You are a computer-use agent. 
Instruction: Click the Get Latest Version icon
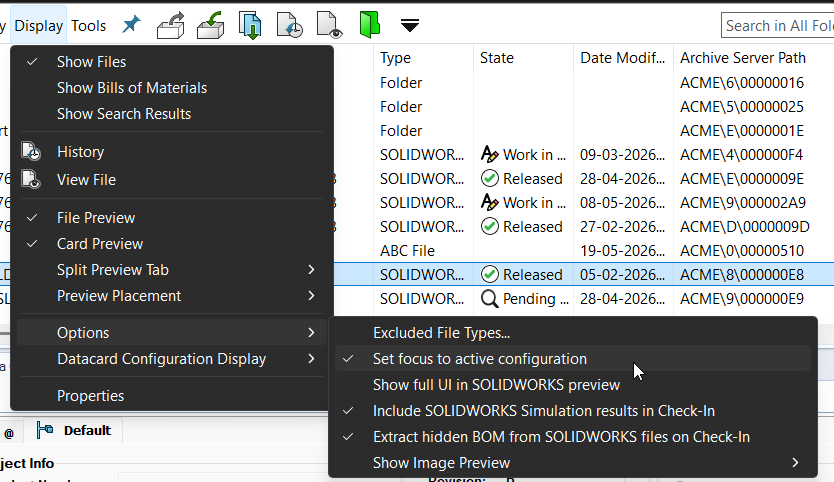click(x=249, y=25)
